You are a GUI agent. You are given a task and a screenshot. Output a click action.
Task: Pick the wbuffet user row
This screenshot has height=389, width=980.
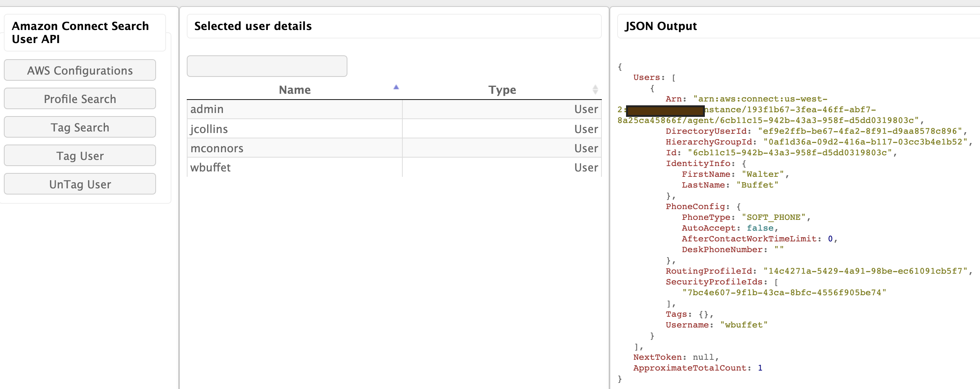click(x=394, y=167)
